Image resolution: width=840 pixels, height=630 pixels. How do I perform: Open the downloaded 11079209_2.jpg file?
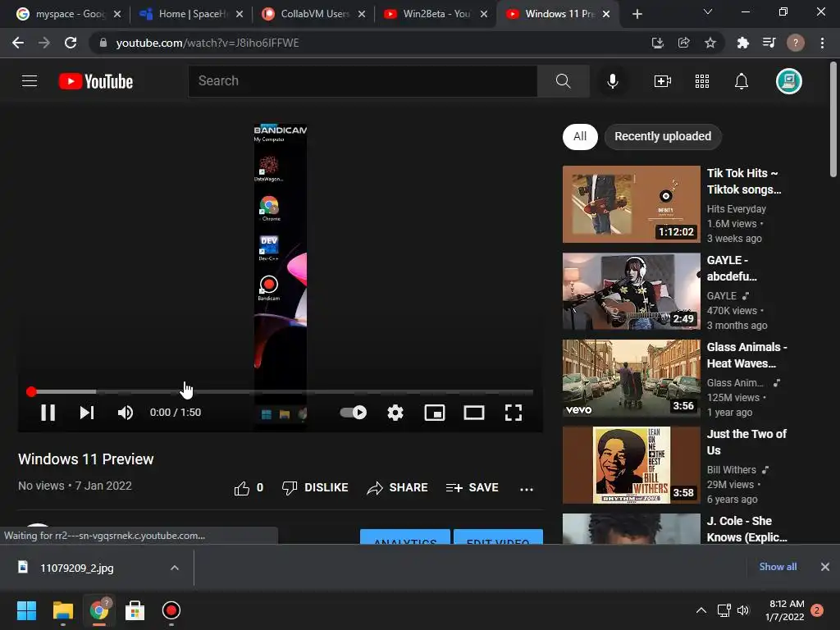(76, 568)
